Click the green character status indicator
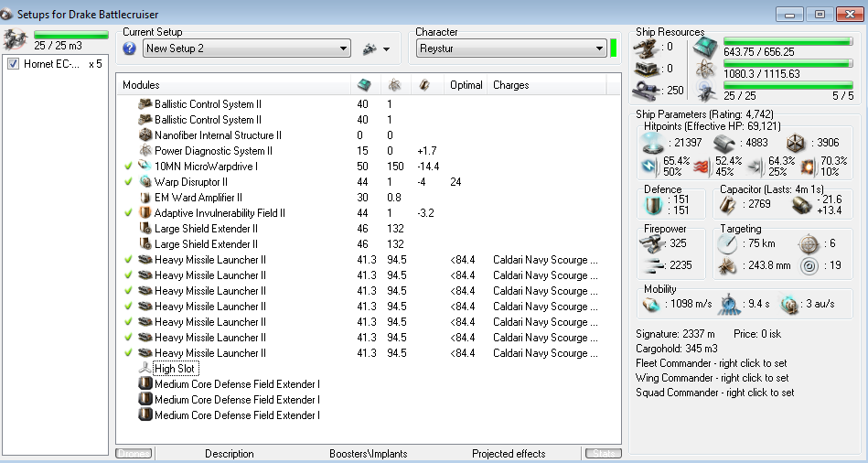The image size is (868, 463). pos(614,48)
